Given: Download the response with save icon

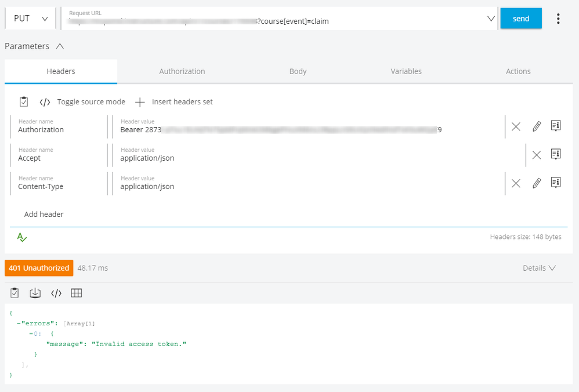Looking at the screenshot, I should tap(35, 293).
